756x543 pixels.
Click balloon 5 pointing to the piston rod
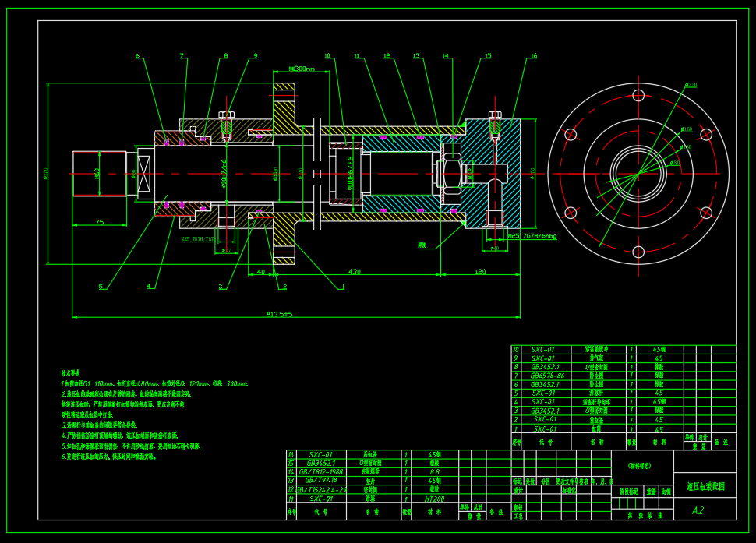point(100,287)
